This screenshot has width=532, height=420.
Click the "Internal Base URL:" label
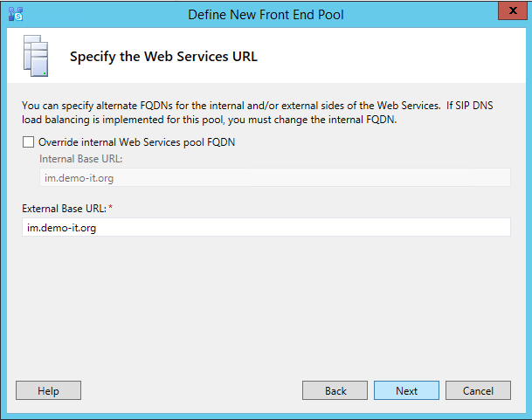(80, 159)
